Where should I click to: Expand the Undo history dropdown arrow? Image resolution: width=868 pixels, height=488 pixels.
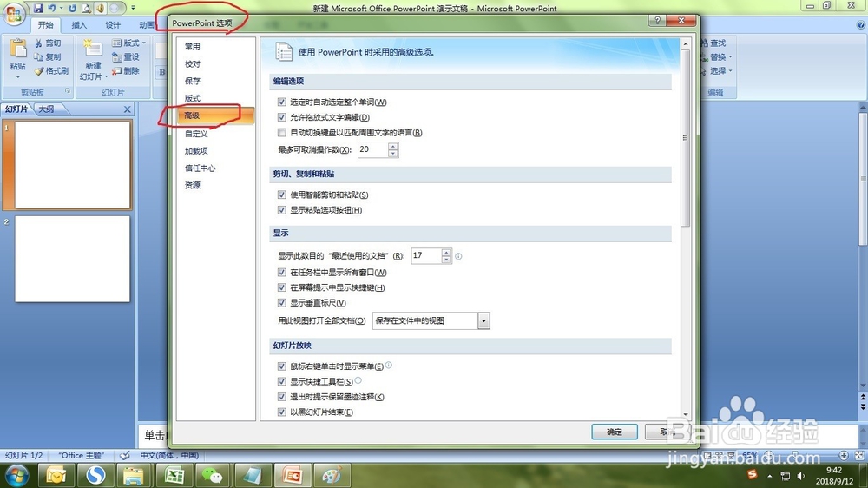click(61, 9)
